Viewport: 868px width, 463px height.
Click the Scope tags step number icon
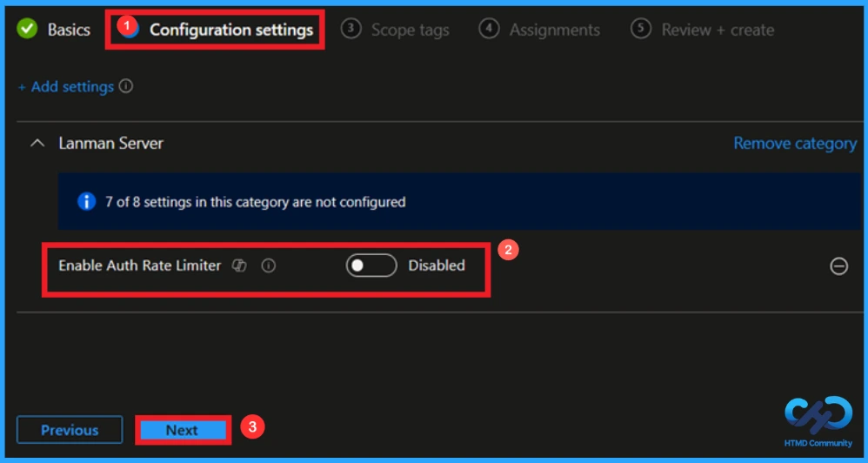coord(351,29)
